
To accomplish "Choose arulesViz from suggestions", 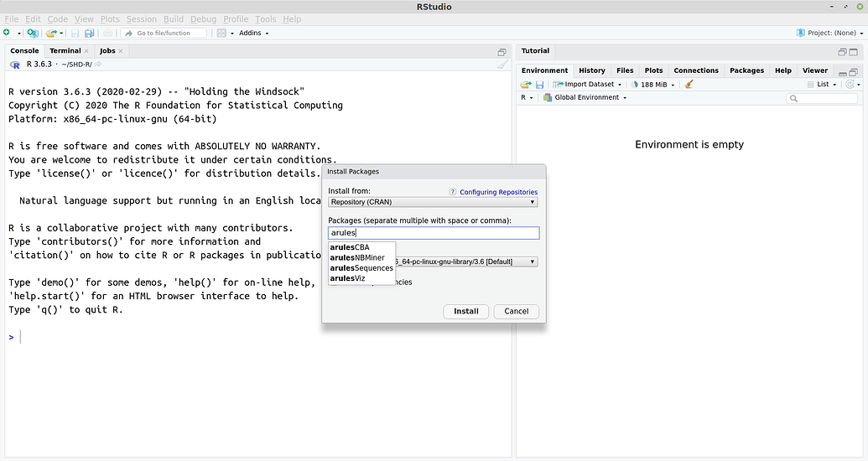I will (x=362, y=278).
